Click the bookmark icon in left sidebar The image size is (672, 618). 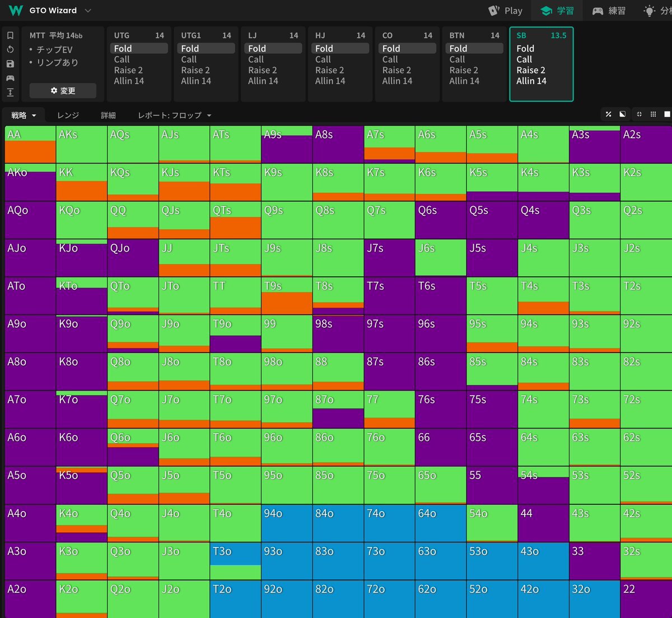10,35
